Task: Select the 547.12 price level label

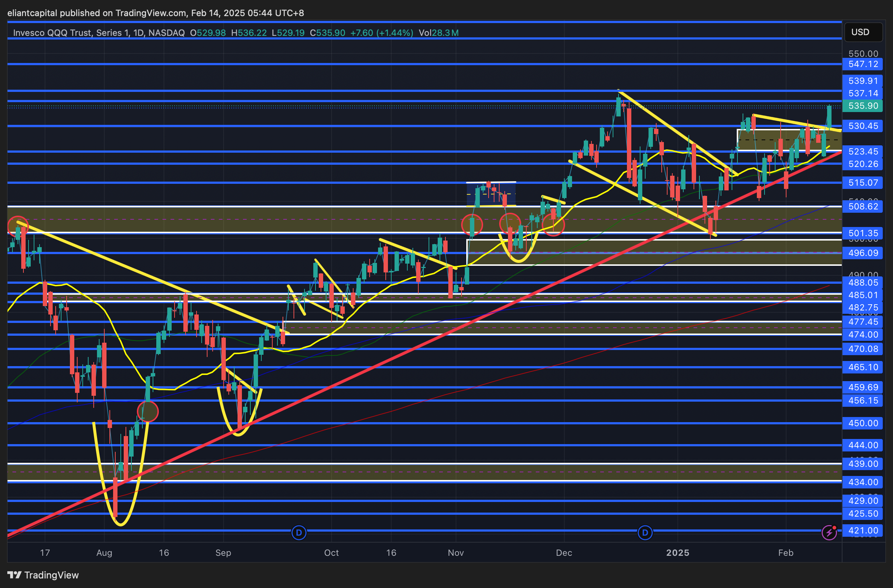Action: (863, 64)
